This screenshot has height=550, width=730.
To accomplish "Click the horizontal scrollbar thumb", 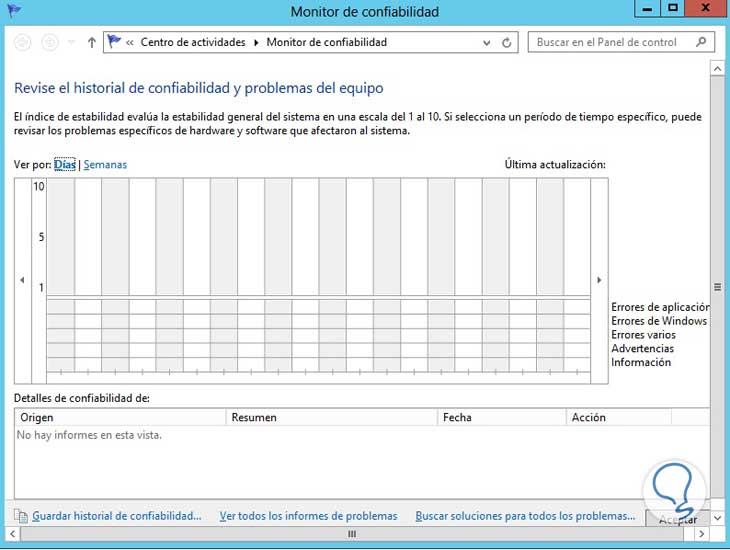I will point(352,534).
